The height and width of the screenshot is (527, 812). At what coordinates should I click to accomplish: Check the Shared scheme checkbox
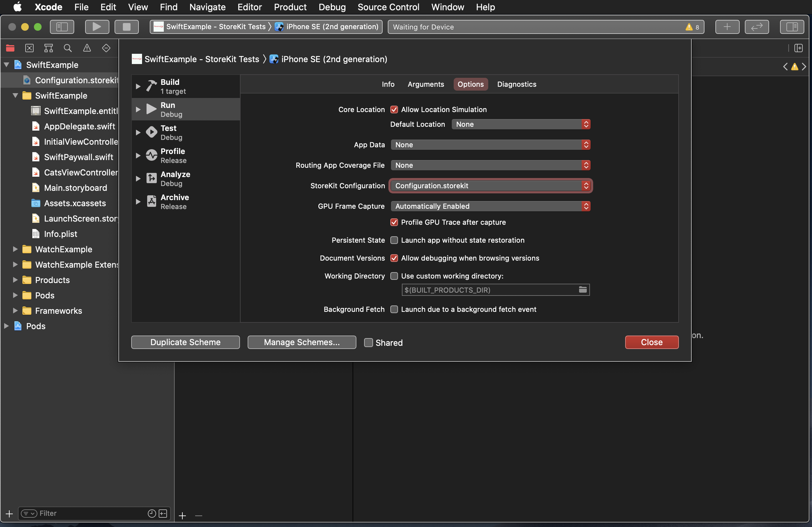click(x=369, y=342)
